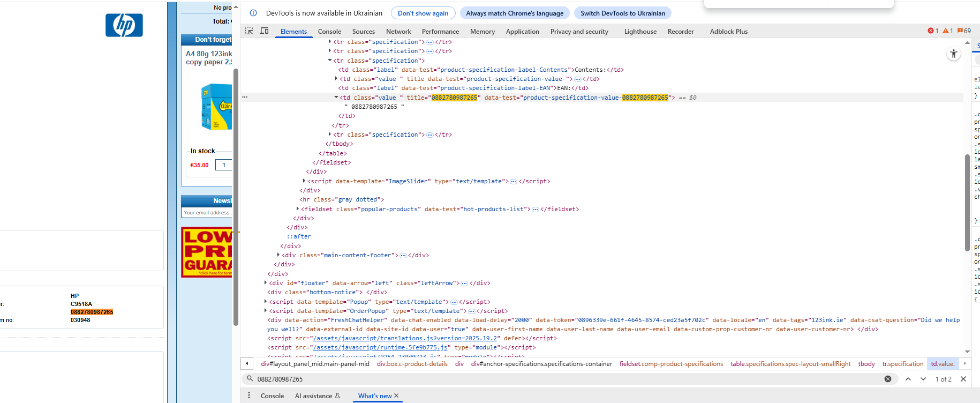The height and width of the screenshot is (403, 980).
Task: Open the Adblock Plus tab
Action: pyautogui.click(x=729, y=32)
